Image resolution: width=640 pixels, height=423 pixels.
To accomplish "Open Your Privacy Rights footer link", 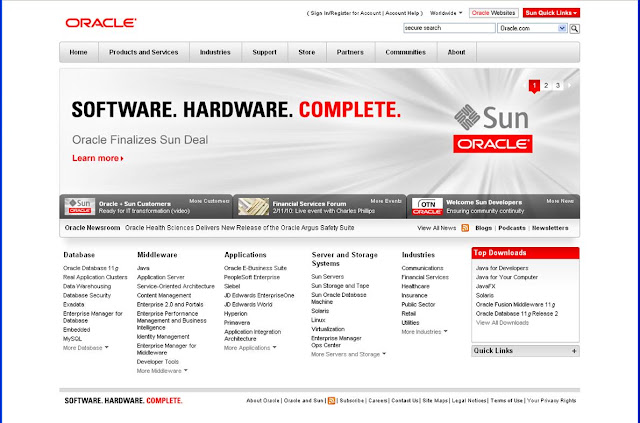I will [x=551, y=401].
